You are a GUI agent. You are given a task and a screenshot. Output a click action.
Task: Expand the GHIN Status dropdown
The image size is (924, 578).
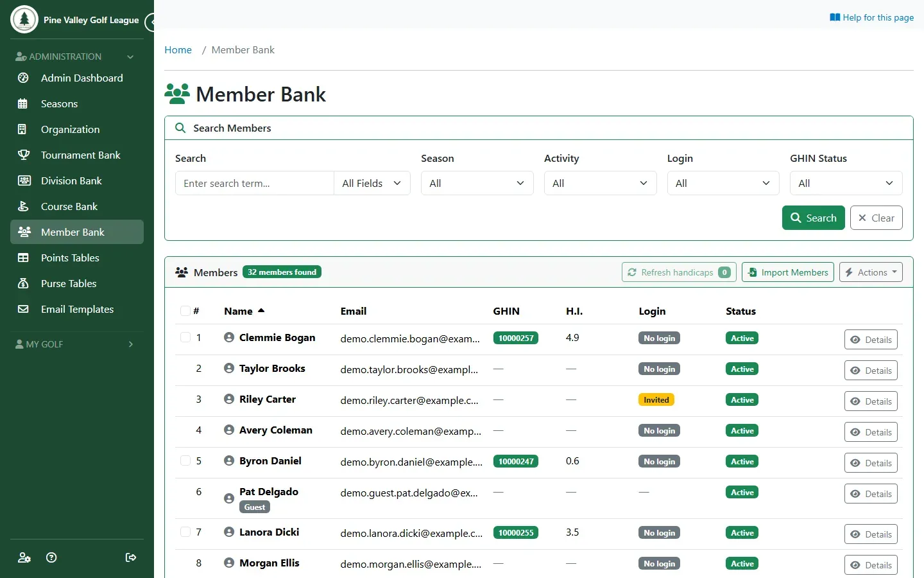pos(846,183)
